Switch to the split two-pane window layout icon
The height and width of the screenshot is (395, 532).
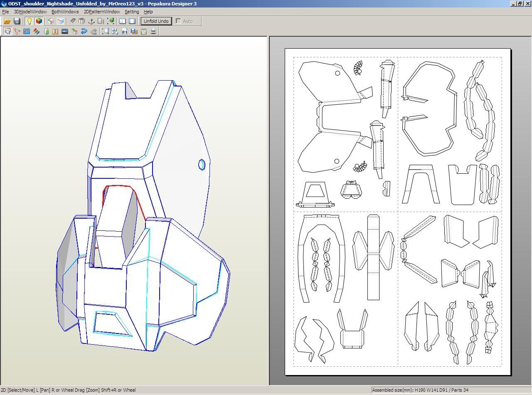[x=123, y=21]
